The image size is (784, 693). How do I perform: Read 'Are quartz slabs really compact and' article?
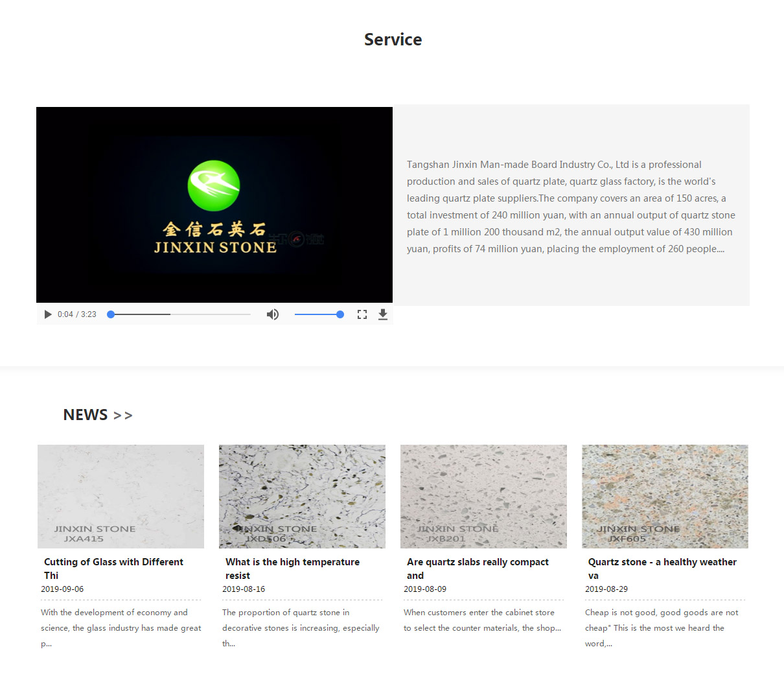(x=478, y=569)
